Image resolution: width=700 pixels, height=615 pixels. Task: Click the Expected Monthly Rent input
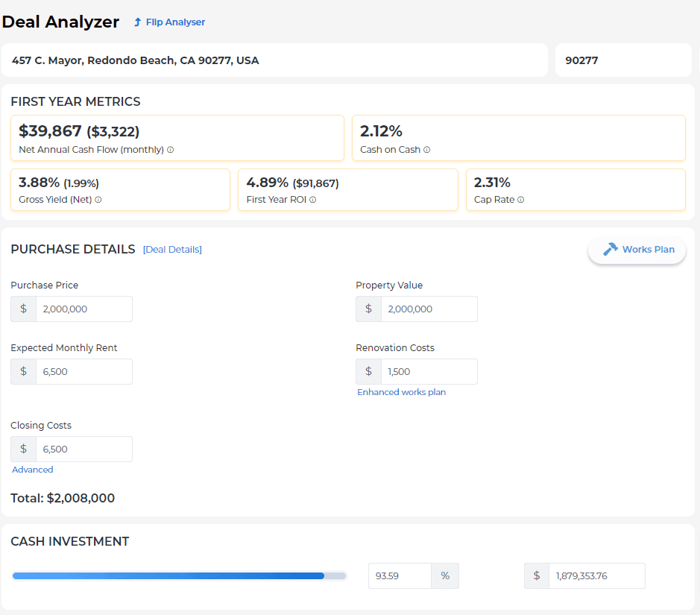coord(84,371)
